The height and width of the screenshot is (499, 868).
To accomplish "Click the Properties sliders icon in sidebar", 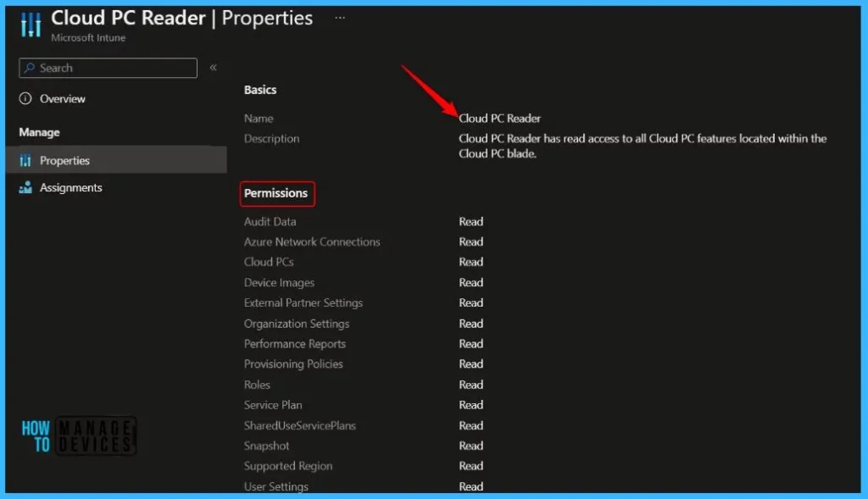I will coord(25,160).
